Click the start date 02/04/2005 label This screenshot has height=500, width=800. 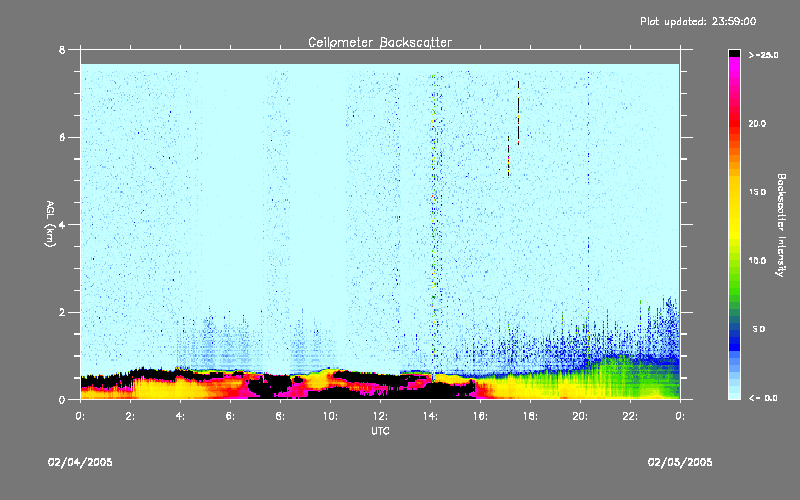(x=80, y=462)
